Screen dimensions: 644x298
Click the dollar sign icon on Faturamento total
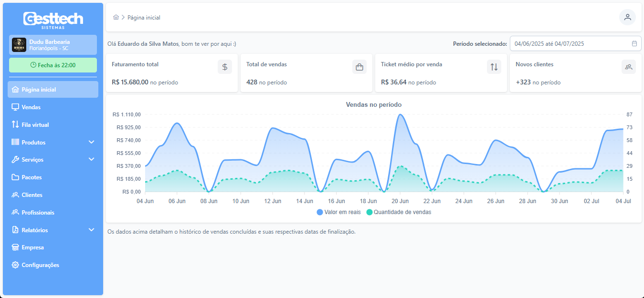tap(225, 67)
